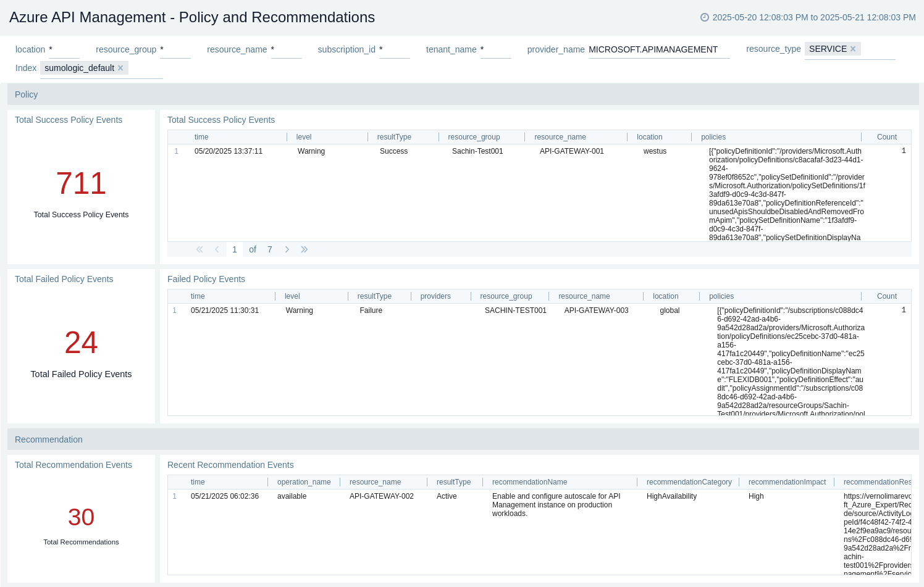The height and width of the screenshot is (587, 924).
Task: Open the Total Failed Policy Events panel title
Action: [x=64, y=279]
